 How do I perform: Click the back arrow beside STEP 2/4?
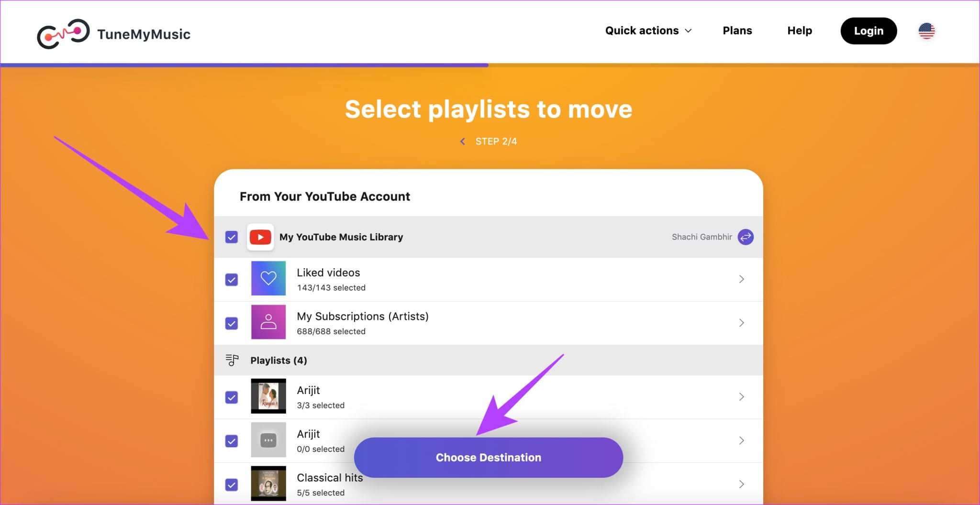point(462,141)
